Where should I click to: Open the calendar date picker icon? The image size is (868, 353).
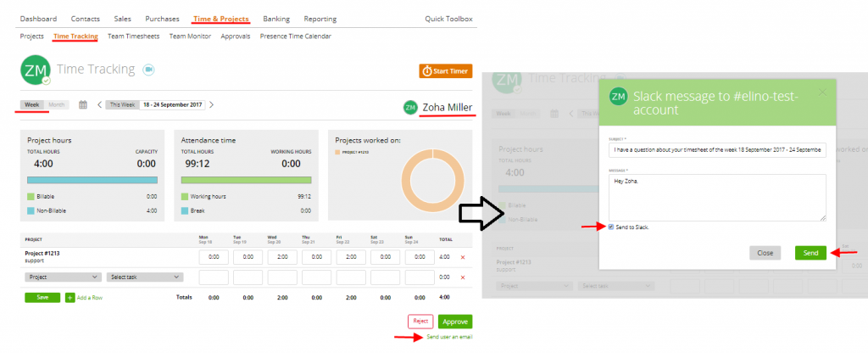point(83,104)
